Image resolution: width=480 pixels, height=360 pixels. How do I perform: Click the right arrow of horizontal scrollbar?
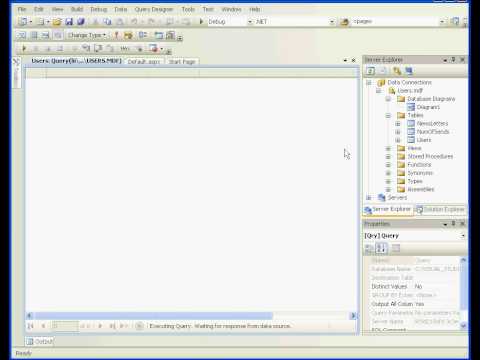(x=353, y=316)
